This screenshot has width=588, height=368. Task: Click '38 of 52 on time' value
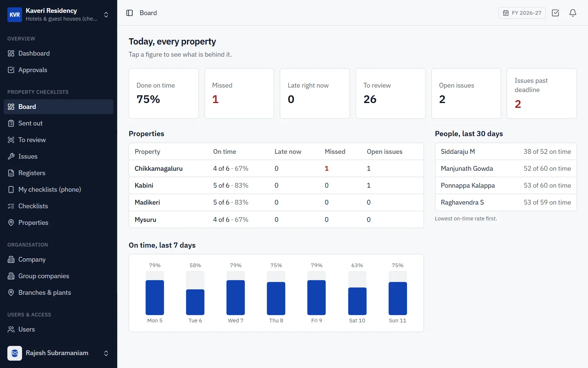click(547, 152)
